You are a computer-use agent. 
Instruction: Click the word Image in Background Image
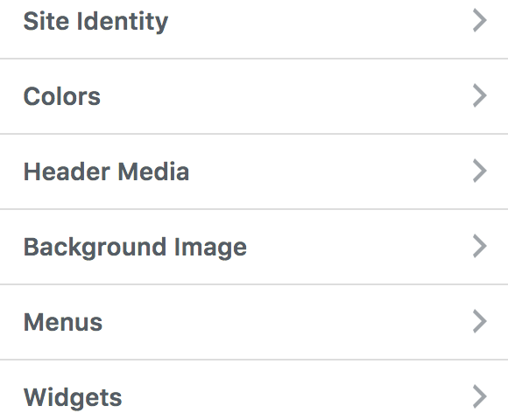(210, 248)
